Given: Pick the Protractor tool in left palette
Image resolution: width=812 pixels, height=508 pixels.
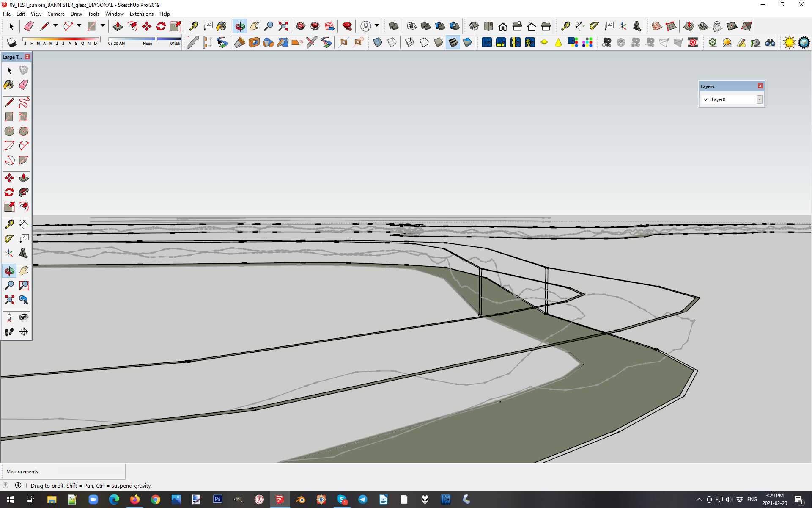Looking at the screenshot, I should click(9, 239).
